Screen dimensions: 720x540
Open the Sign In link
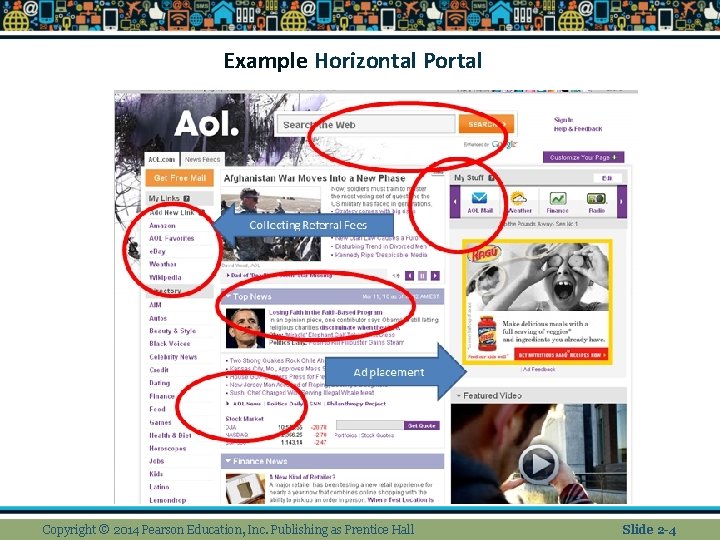pyautogui.click(x=563, y=120)
